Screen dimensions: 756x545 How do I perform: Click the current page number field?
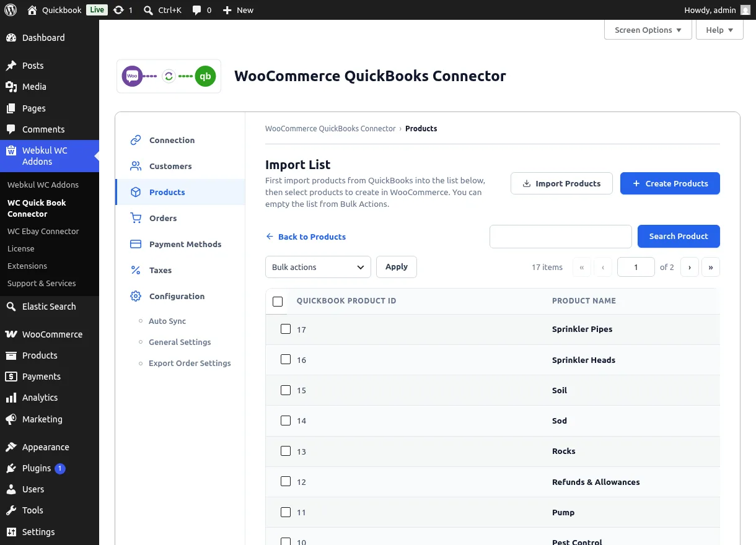tap(636, 267)
